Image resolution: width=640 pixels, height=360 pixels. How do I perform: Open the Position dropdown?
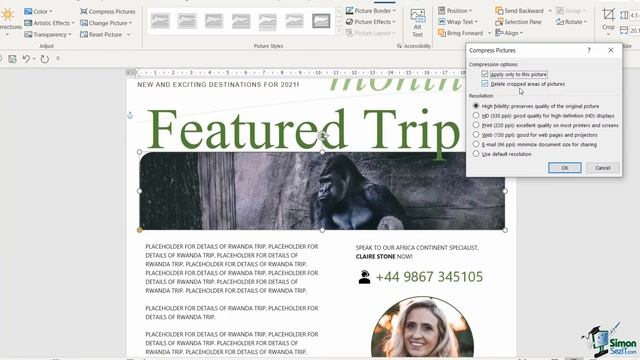(x=455, y=11)
